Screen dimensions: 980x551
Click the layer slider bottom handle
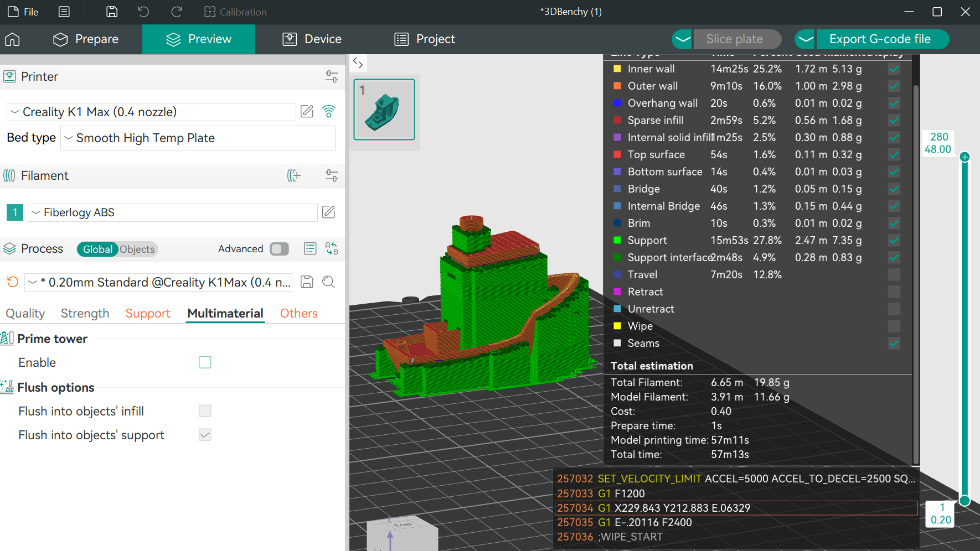point(964,501)
